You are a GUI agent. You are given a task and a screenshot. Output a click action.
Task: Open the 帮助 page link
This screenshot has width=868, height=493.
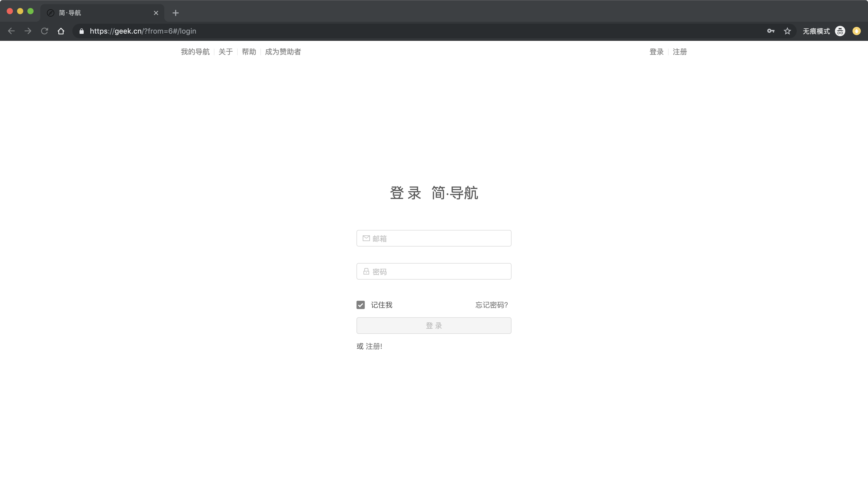[x=249, y=52]
